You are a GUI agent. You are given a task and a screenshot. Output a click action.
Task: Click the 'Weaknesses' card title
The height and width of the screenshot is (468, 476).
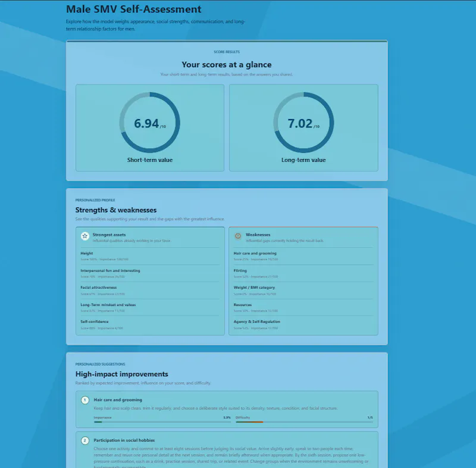(x=258, y=235)
